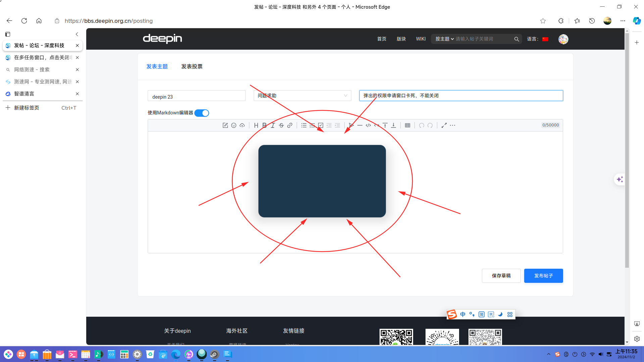The height and width of the screenshot is (362, 644).
Task: Toggle Sogou punctuation mode
Action: pos(472,314)
